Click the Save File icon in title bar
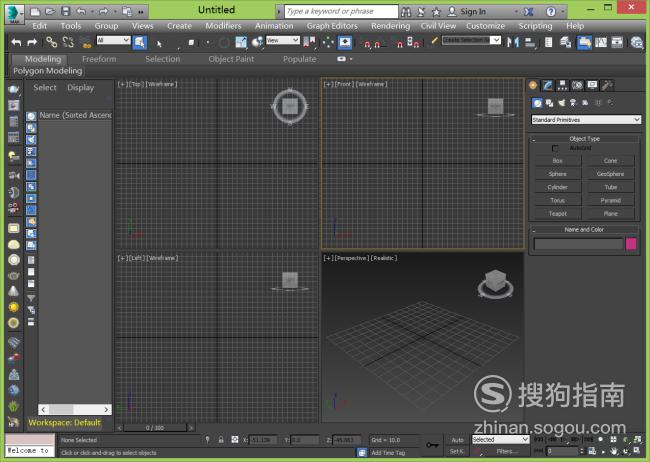 click(65, 11)
